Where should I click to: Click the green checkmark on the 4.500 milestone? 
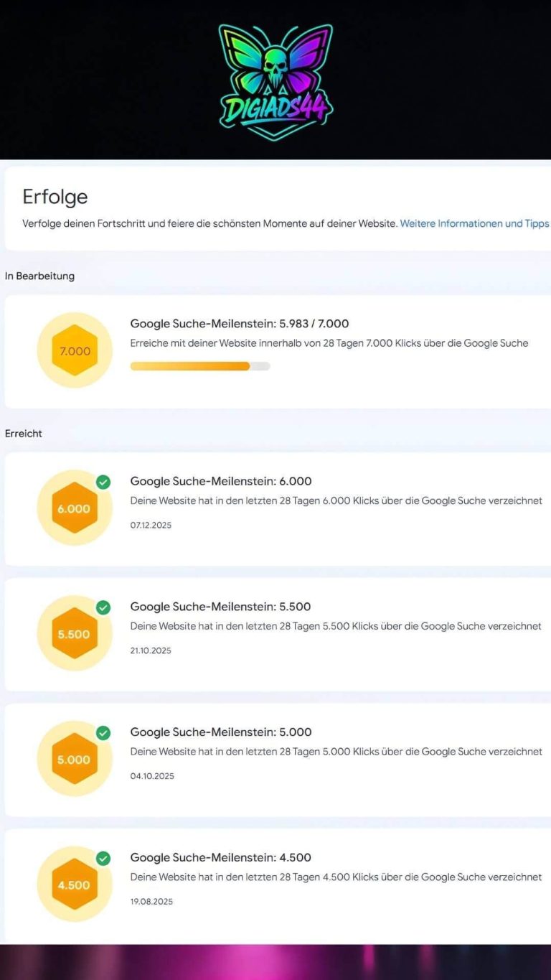point(102,859)
